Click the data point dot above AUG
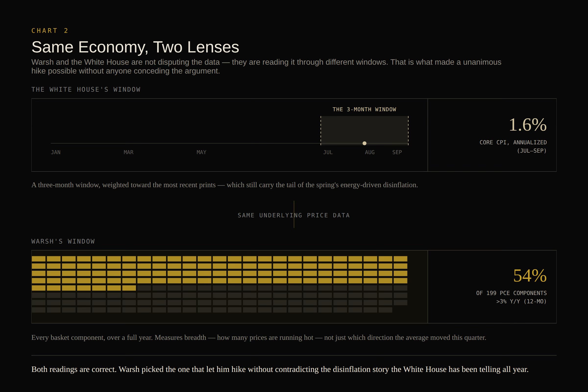The image size is (588, 392). point(365,143)
